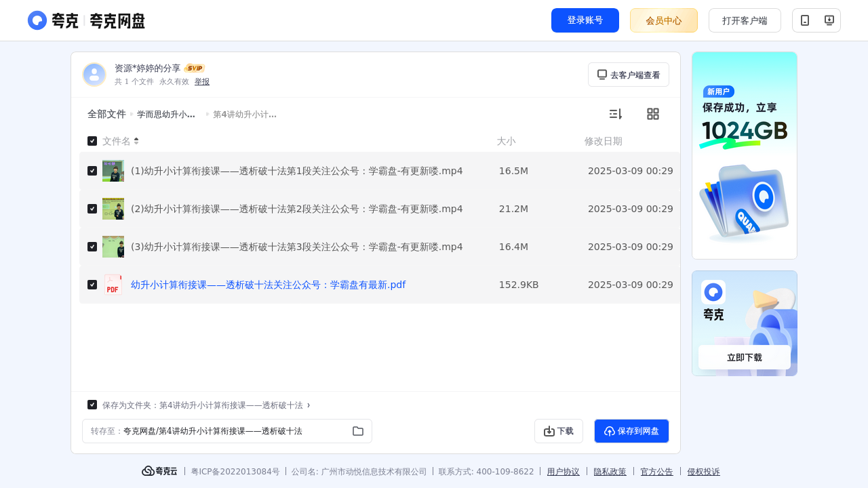The width and height of the screenshot is (868, 488).
Task: Click the 1024GB new user promo banner
Action: pos(745,155)
